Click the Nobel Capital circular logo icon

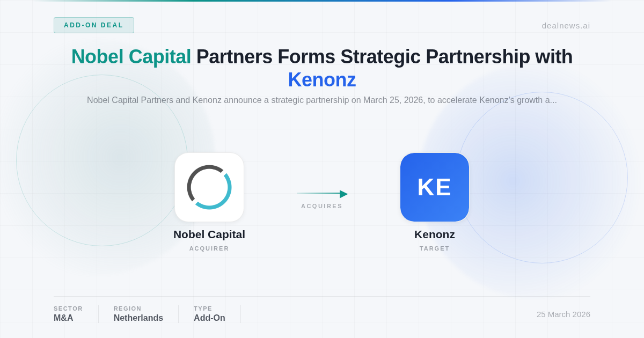[x=209, y=187]
